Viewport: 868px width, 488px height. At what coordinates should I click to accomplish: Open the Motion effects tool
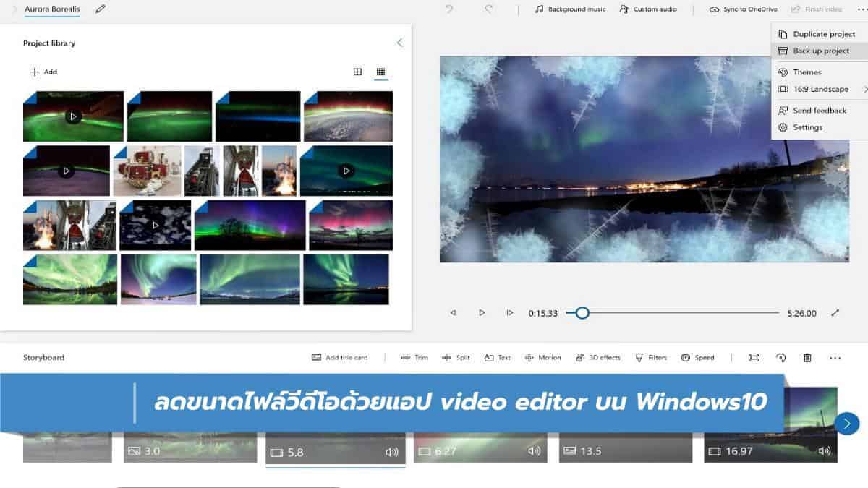click(x=542, y=357)
